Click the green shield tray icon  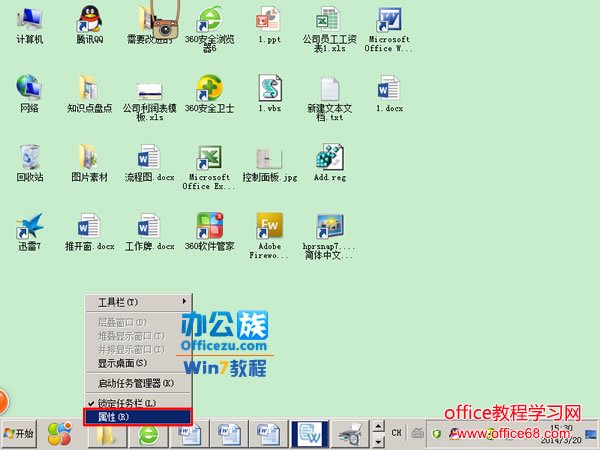[437, 434]
